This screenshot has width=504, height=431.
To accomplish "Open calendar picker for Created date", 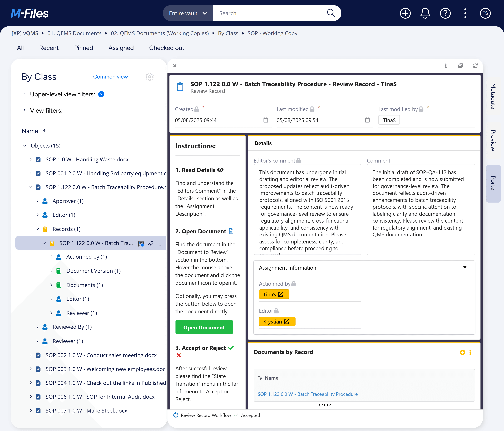I will 265,120.
